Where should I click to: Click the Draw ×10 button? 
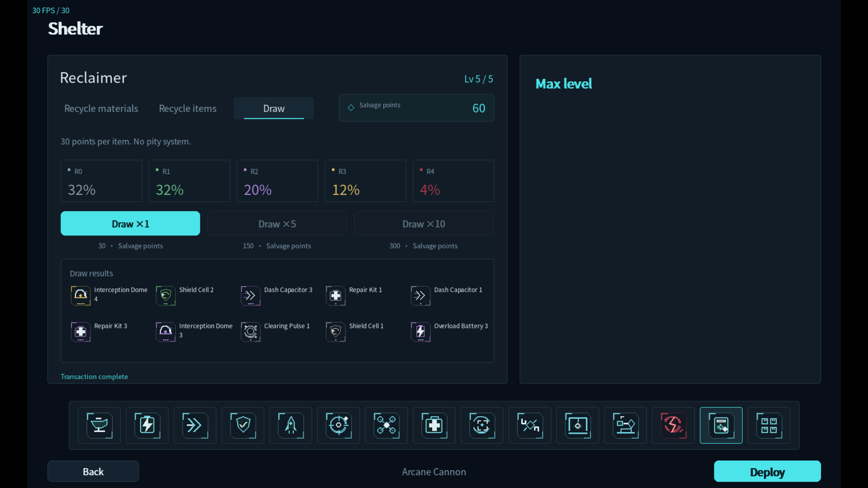424,224
